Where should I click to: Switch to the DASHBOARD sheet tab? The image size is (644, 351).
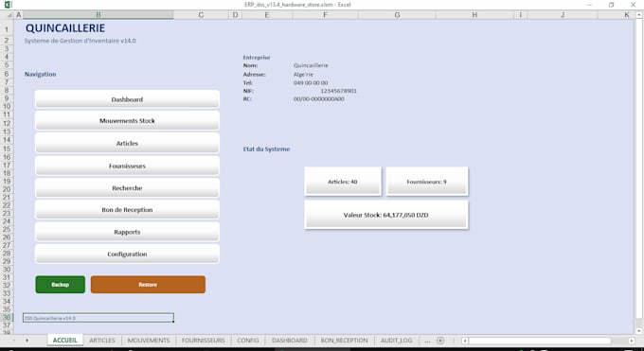tap(290, 341)
